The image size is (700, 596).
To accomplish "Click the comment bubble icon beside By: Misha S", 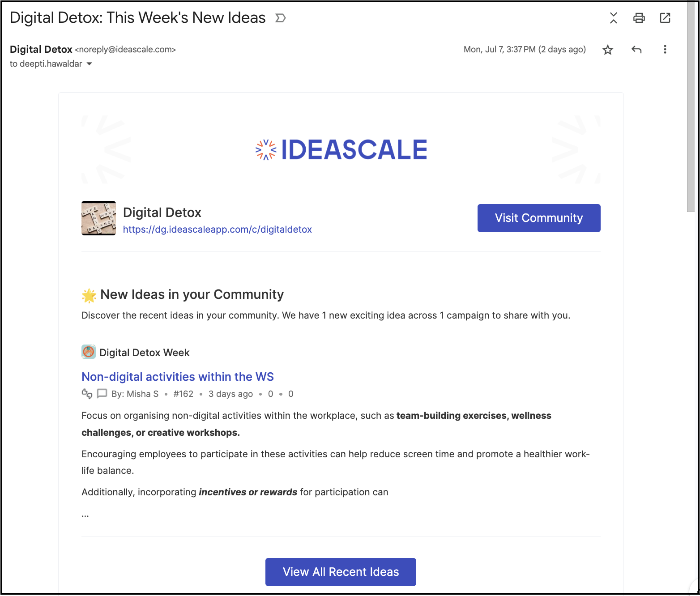I will [102, 394].
